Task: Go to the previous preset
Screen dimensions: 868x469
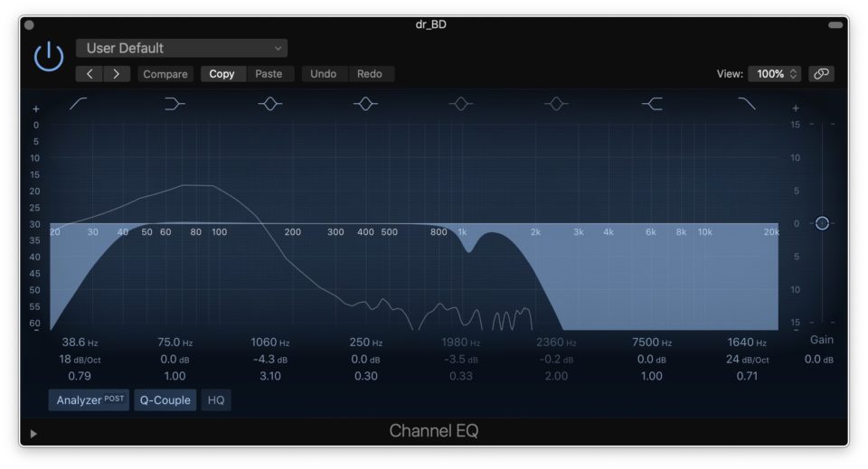Action: click(x=90, y=74)
